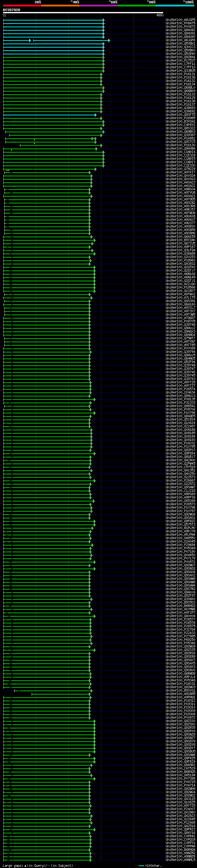Select the label UniRef100_Q7M229

[x=180, y=169]
